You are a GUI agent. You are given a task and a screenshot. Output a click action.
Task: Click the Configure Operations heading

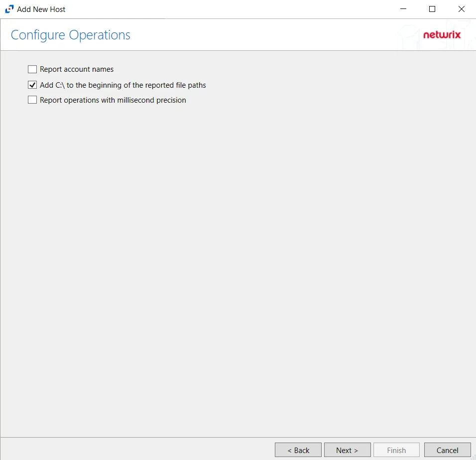click(x=70, y=35)
